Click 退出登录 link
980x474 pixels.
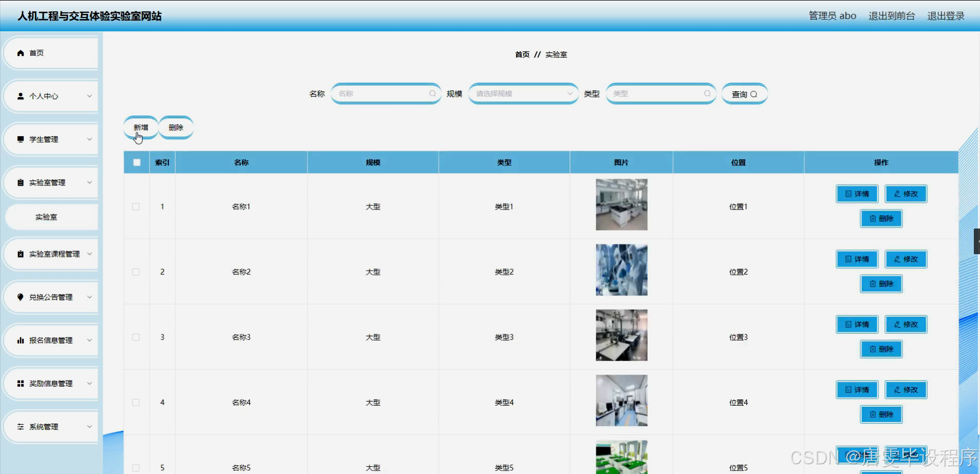tap(946, 16)
